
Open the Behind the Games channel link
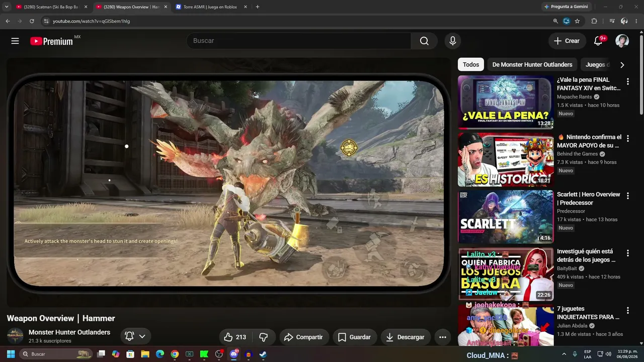578,154
